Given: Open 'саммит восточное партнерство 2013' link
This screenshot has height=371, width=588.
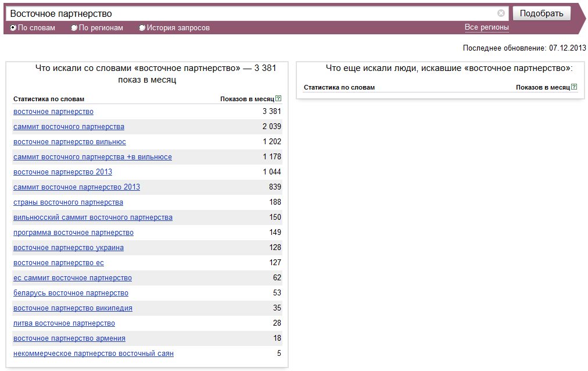Looking at the screenshot, I should pyautogui.click(x=77, y=187).
